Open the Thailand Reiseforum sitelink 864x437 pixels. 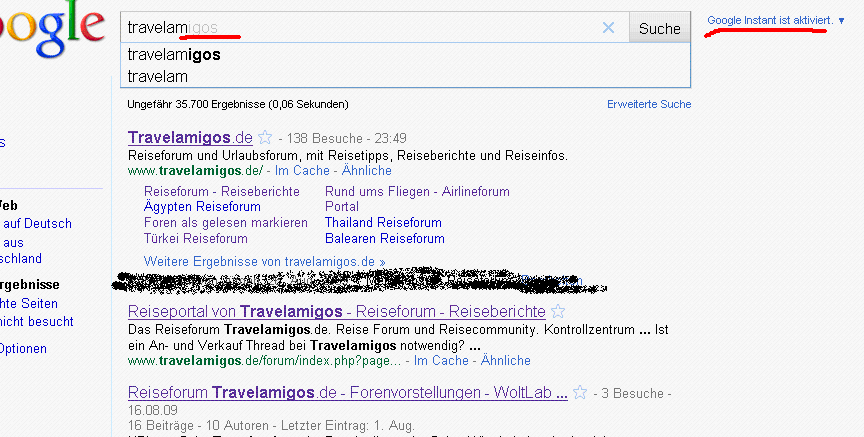click(x=383, y=223)
